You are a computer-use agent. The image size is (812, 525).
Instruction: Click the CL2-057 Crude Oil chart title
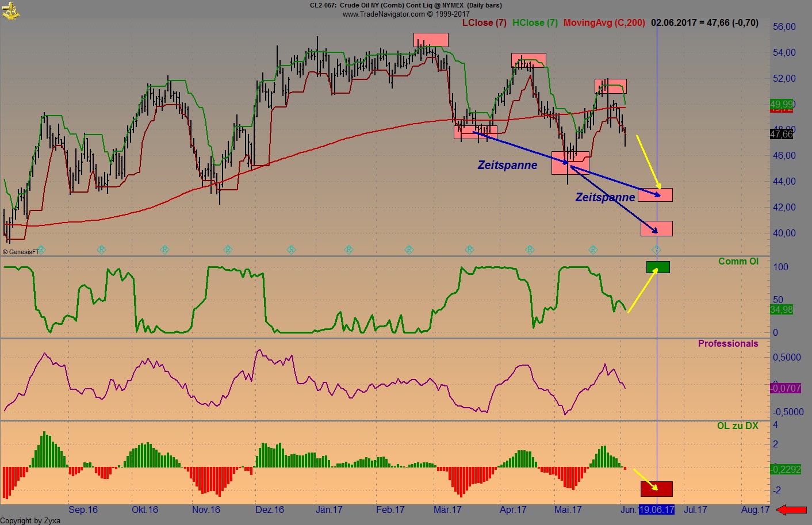click(x=405, y=5)
